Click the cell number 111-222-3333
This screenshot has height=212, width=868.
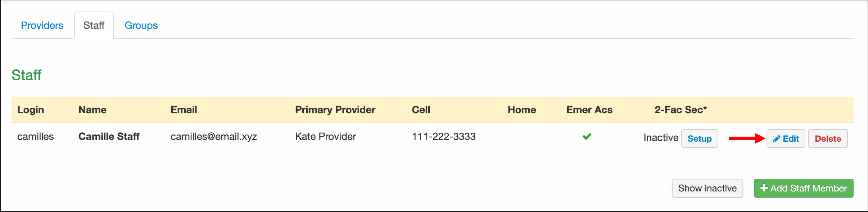[x=443, y=136]
